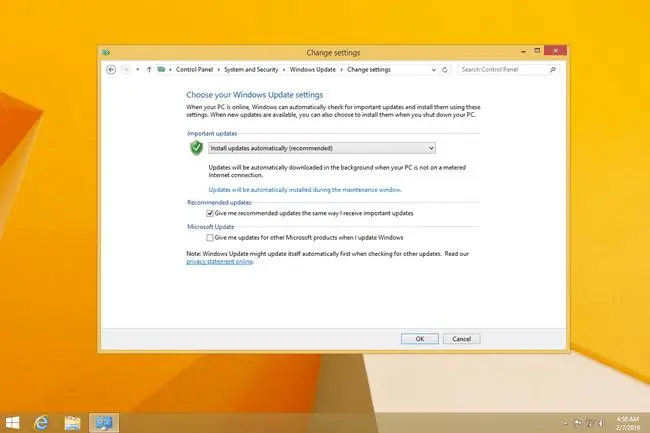The width and height of the screenshot is (650, 433).
Task: Click Control Panel taskbar icon
Action: pos(104,423)
